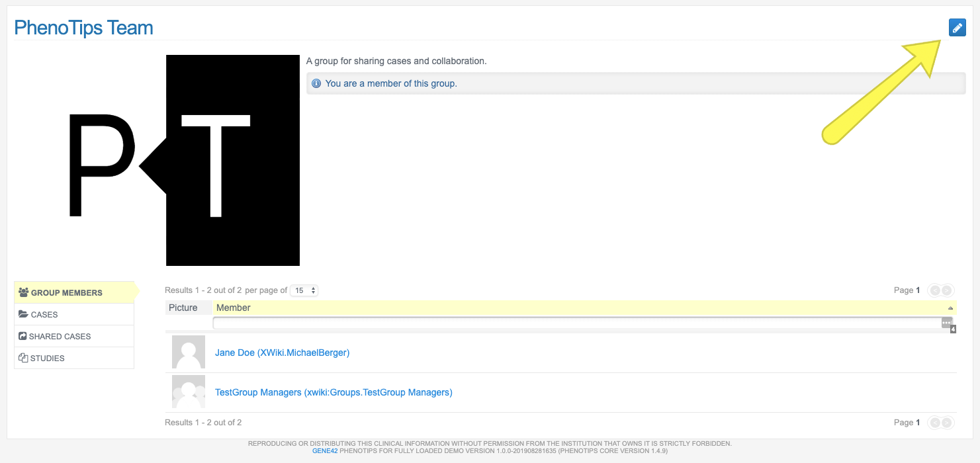Sort by the Member column header

[585, 308]
